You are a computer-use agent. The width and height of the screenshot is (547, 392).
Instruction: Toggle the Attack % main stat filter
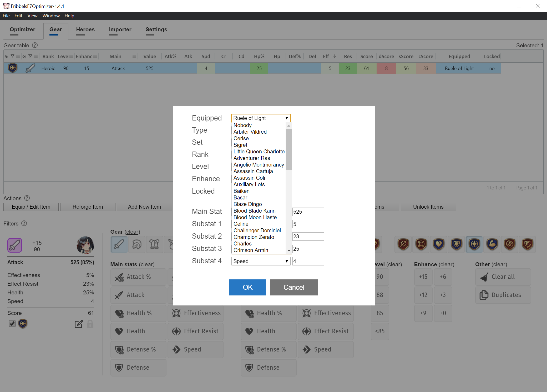pos(138,277)
